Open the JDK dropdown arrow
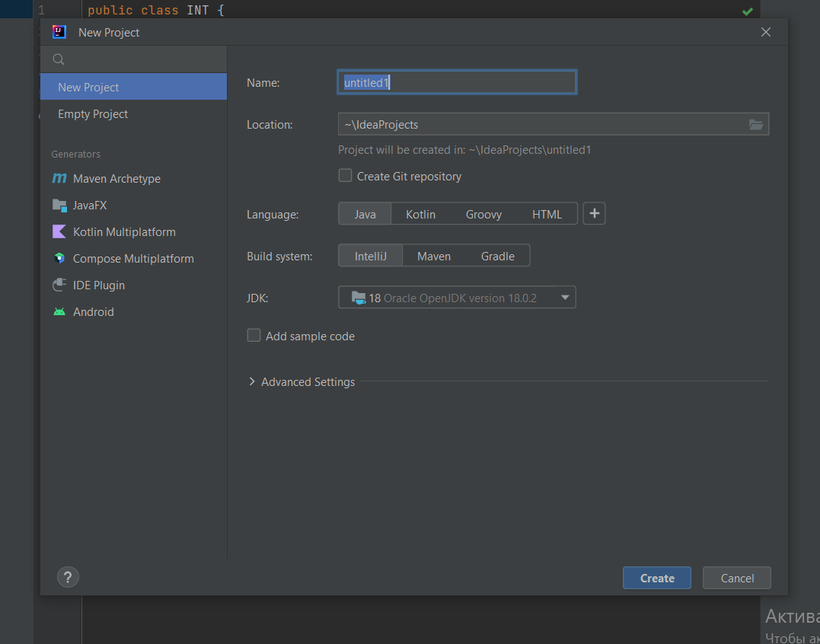 (565, 298)
